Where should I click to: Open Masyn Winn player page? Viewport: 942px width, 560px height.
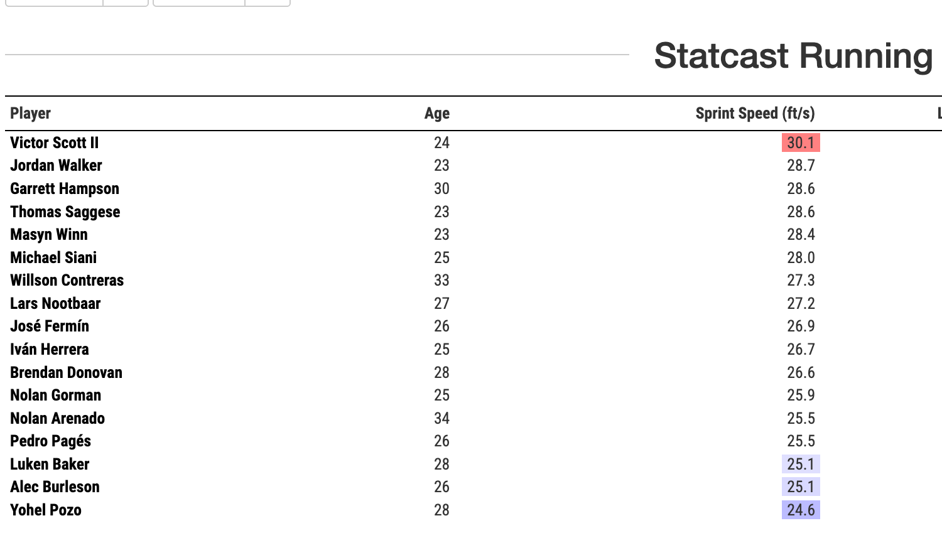pyautogui.click(x=49, y=234)
